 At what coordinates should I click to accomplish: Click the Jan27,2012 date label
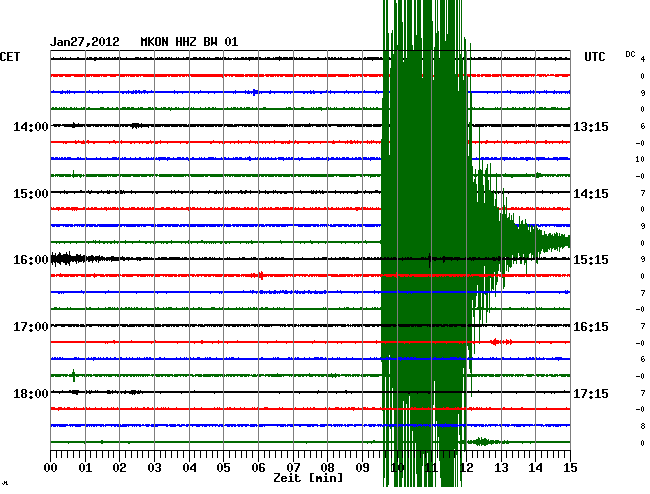85,42
